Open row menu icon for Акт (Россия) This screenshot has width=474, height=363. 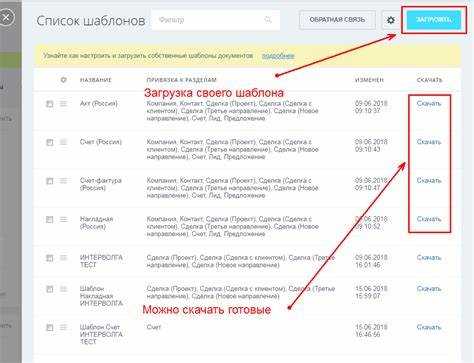tap(63, 104)
